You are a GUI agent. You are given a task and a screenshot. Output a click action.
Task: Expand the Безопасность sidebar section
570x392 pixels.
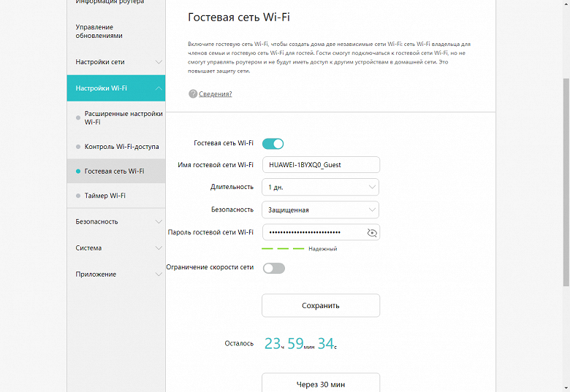point(116,221)
